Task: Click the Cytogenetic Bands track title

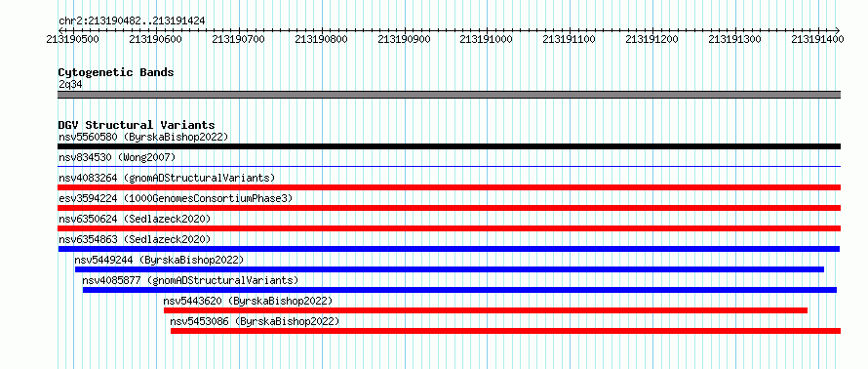Action: point(116,72)
